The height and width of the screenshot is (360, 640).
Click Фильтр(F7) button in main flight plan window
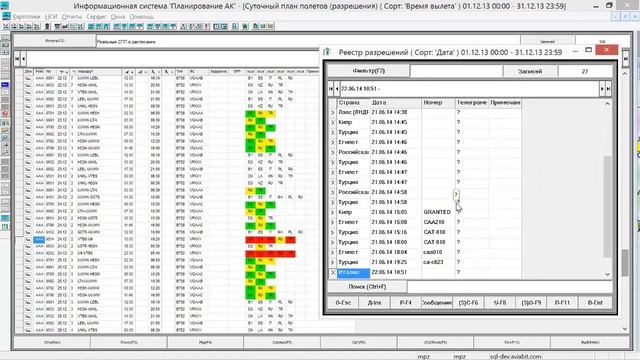[x=55, y=41]
